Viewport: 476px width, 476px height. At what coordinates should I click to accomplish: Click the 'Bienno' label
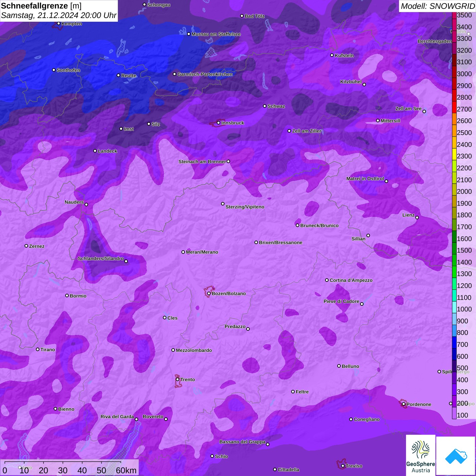point(66,409)
